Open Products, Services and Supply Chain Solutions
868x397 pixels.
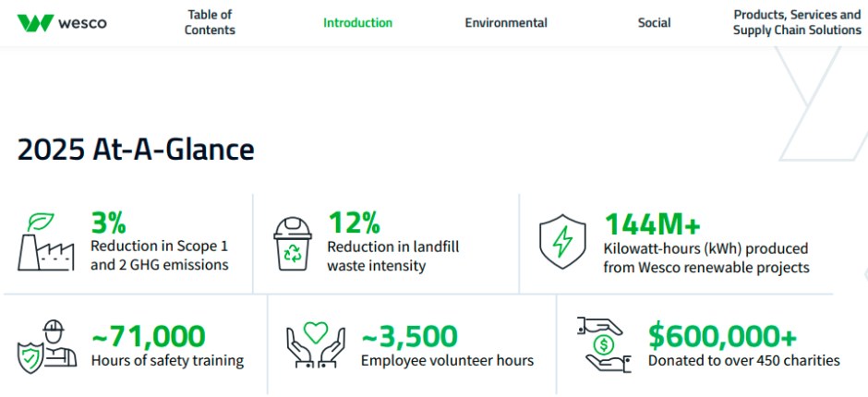coord(797,23)
